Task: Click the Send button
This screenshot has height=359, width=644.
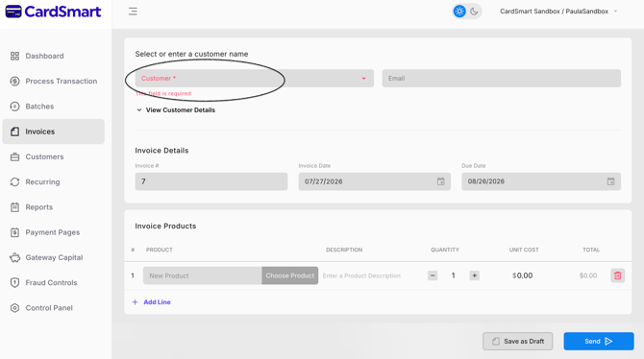Action: 599,342
